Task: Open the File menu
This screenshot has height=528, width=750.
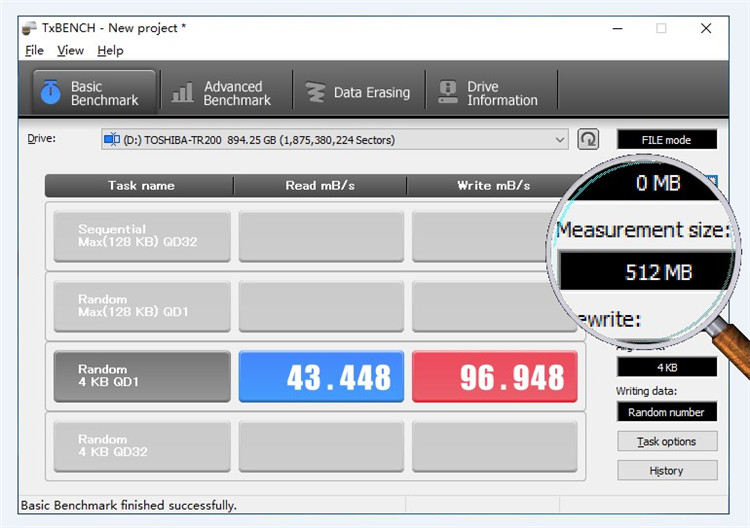Action: pyautogui.click(x=34, y=50)
